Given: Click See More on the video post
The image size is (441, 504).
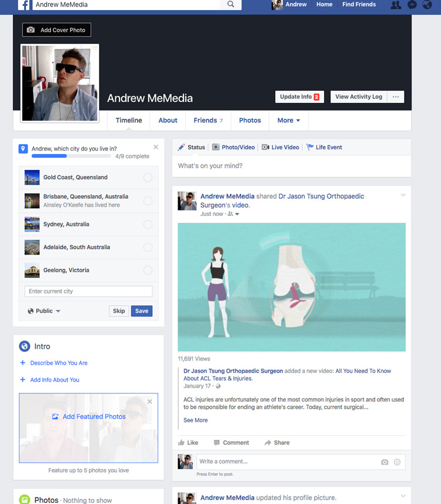Looking at the screenshot, I should coord(195,420).
